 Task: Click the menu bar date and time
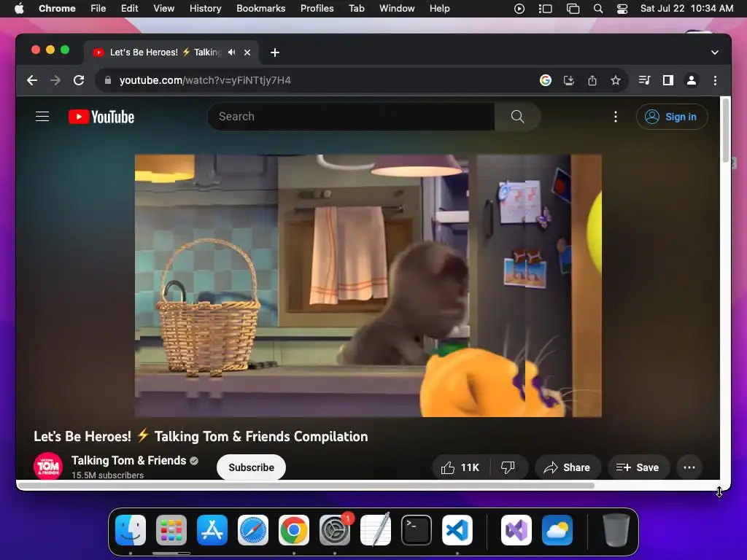[686, 9]
